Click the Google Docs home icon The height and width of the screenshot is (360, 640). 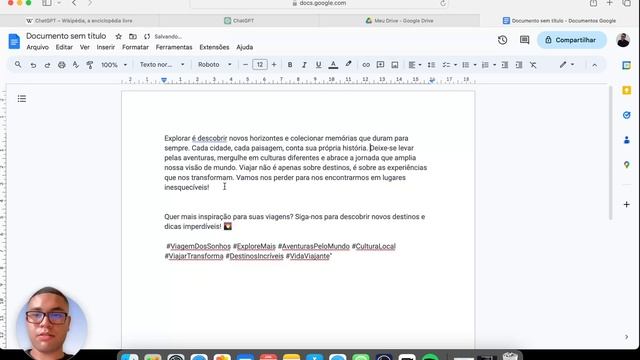click(x=14, y=41)
